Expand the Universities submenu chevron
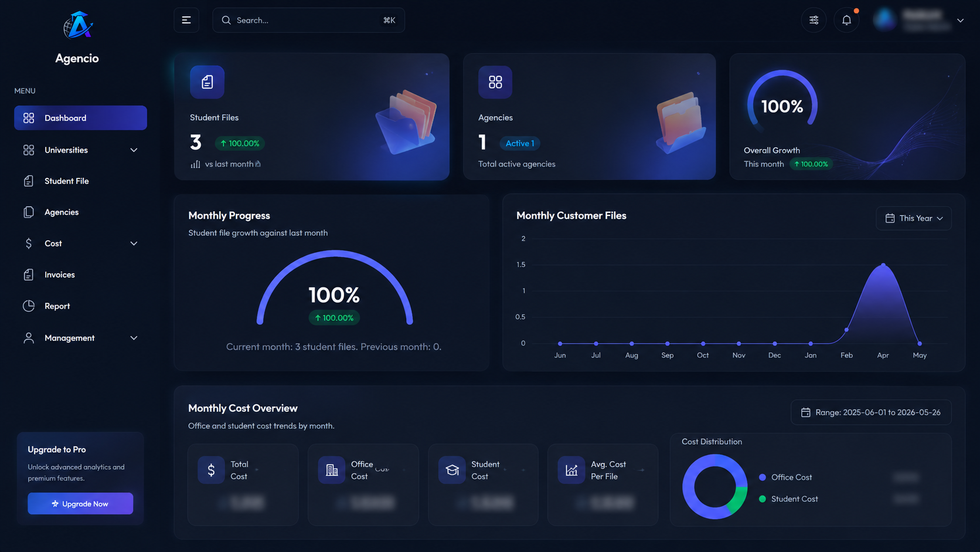980x552 pixels. click(134, 150)
